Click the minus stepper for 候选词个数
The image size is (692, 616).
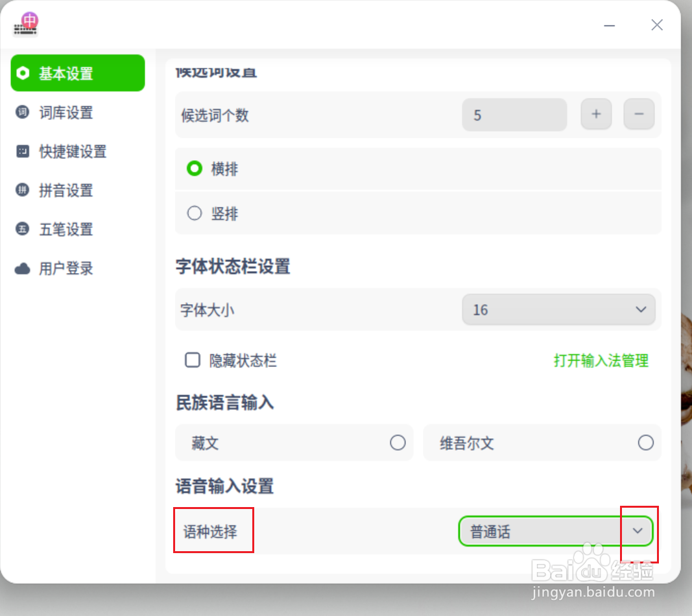639,114
